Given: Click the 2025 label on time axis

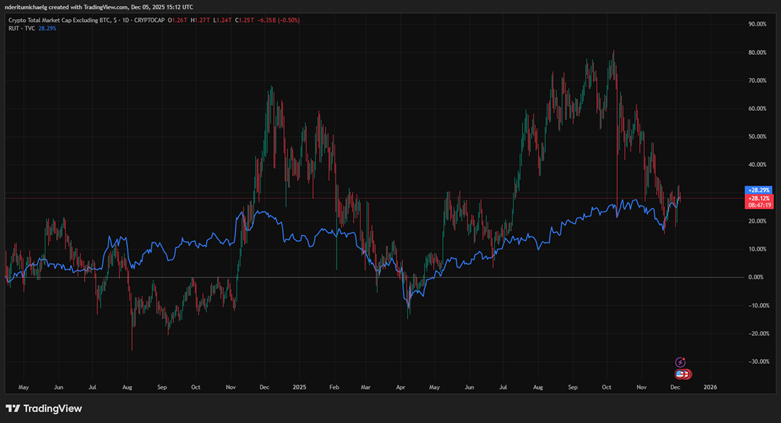Looking at the screenshot, I should coord(300,386).
